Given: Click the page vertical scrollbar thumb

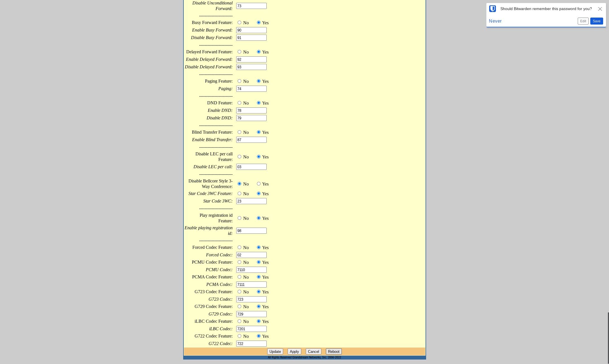Looking at the screenshot, I should tap(608, 338).
